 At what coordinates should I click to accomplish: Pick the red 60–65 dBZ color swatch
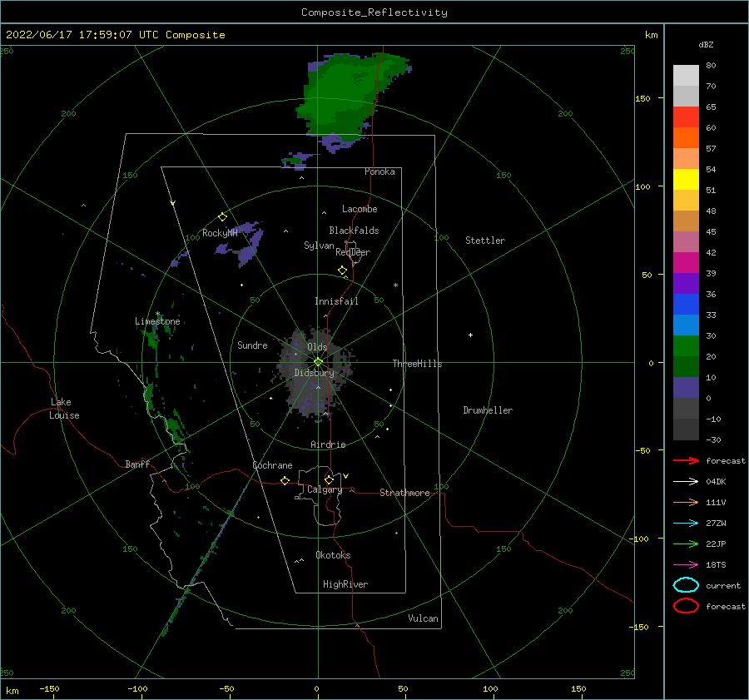[x=686, y=117]
